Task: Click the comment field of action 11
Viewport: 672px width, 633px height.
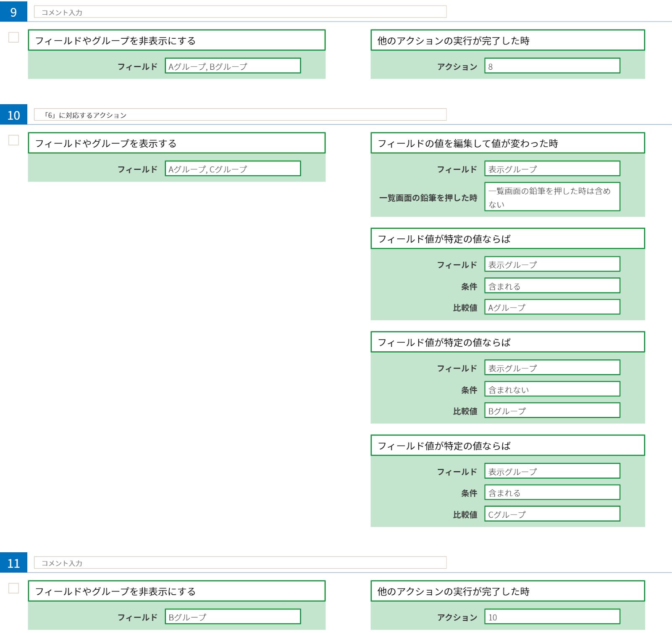Action: point(239,563)
